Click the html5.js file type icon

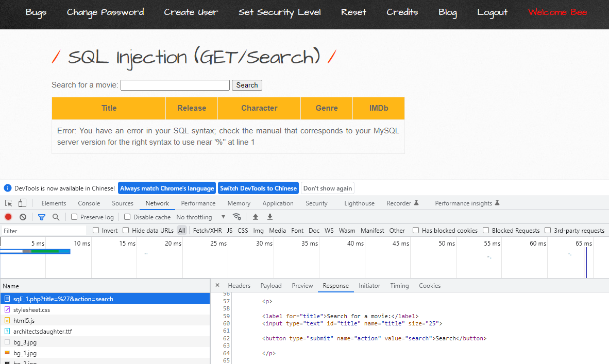coord(7,321)
